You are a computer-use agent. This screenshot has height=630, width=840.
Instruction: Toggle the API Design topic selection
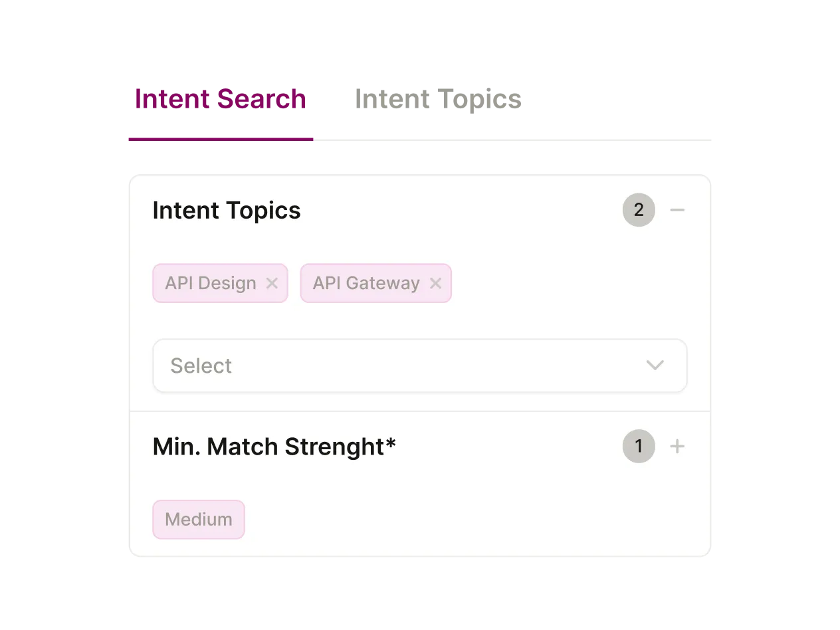pos(209,283)
